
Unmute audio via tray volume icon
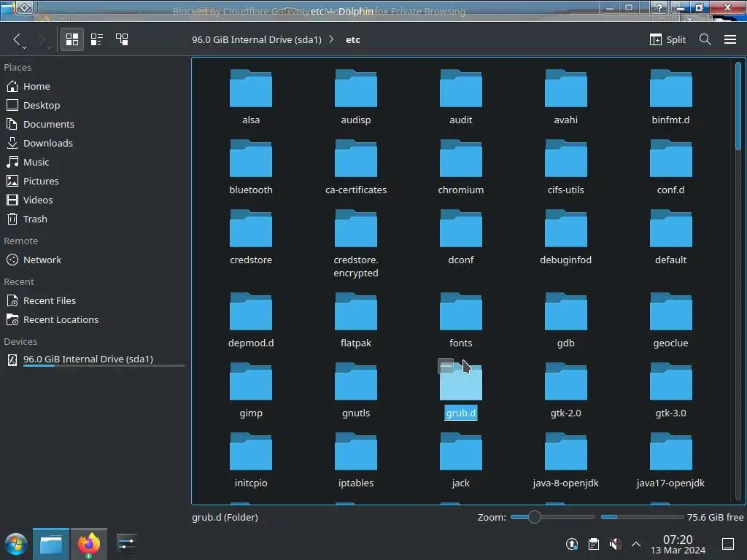pyautogui.click(x=615, y=544)
